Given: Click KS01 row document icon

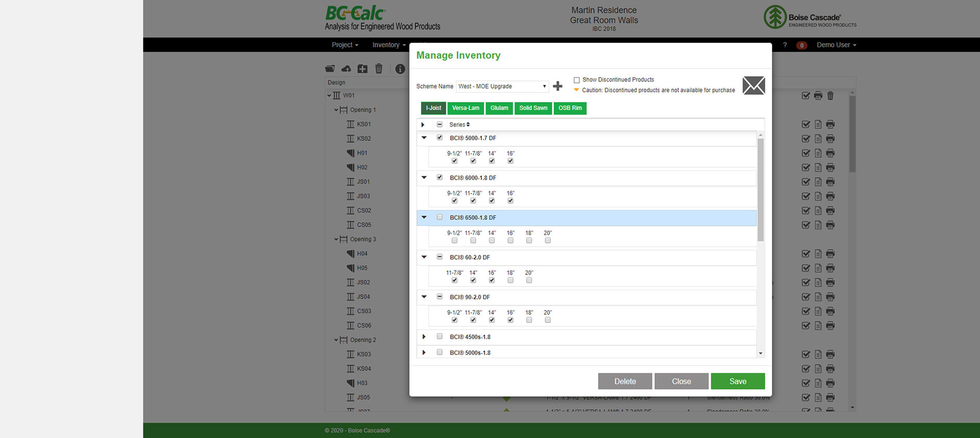Looking at the screenshot, I should pos(818,124).
